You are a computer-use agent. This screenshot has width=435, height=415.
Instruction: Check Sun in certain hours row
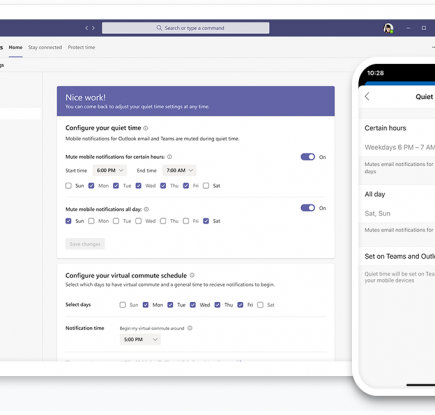68,186
